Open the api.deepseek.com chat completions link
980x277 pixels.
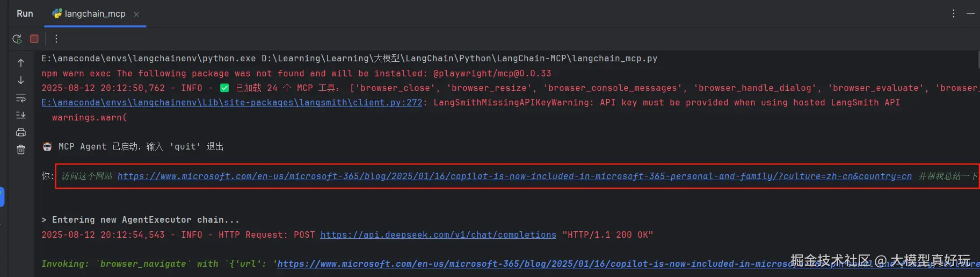point(438,235)
